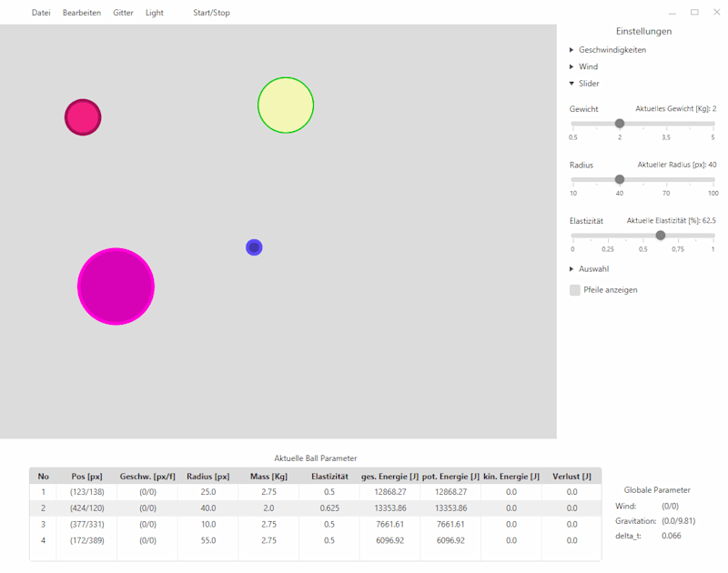Viewport: 728px width, 573px height.
Task: Click the Aktuelle Elastizität [%]: 62.5 label
Action: tap(671, 221)
